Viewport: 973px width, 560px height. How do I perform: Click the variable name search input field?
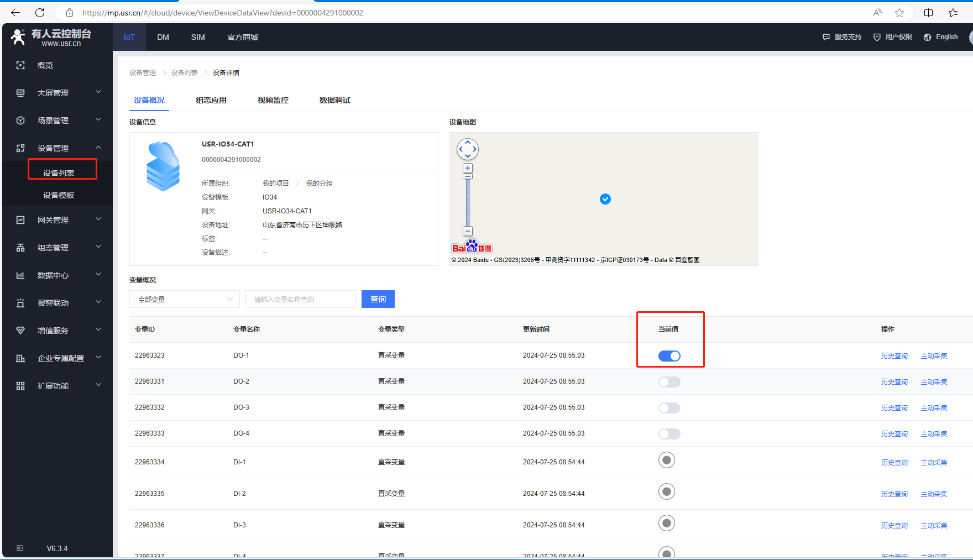click(301, 299)
